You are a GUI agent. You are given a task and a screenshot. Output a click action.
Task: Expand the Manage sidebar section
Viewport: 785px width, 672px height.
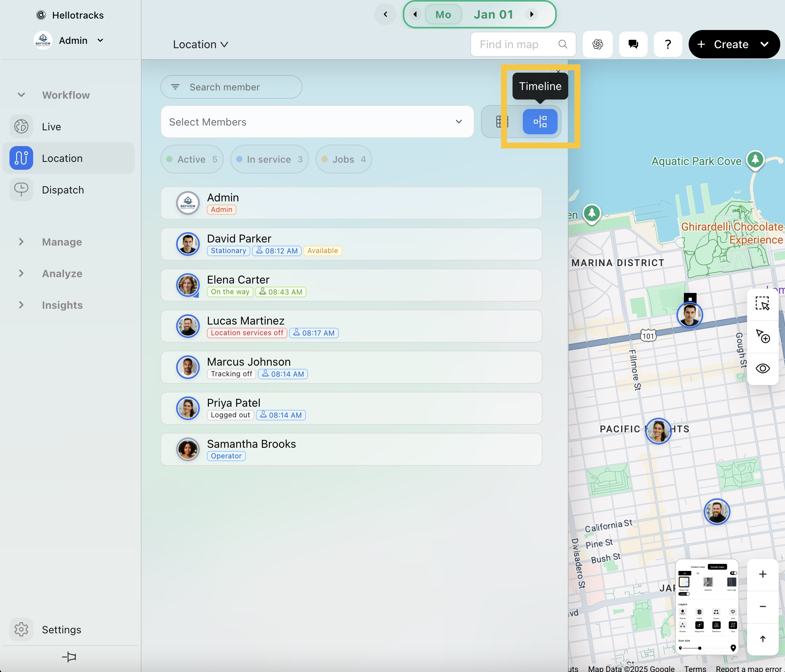pos(62,242)
